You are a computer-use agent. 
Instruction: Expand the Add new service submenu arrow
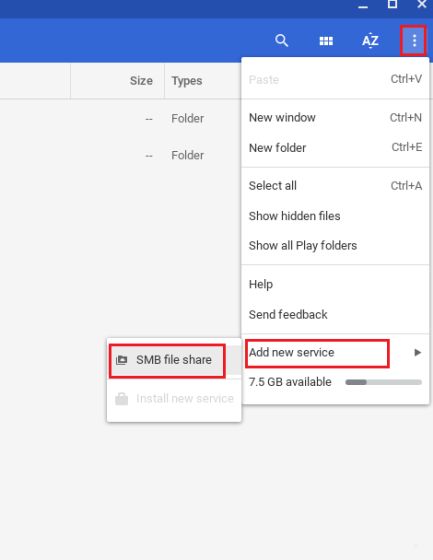tap(417, 353)
